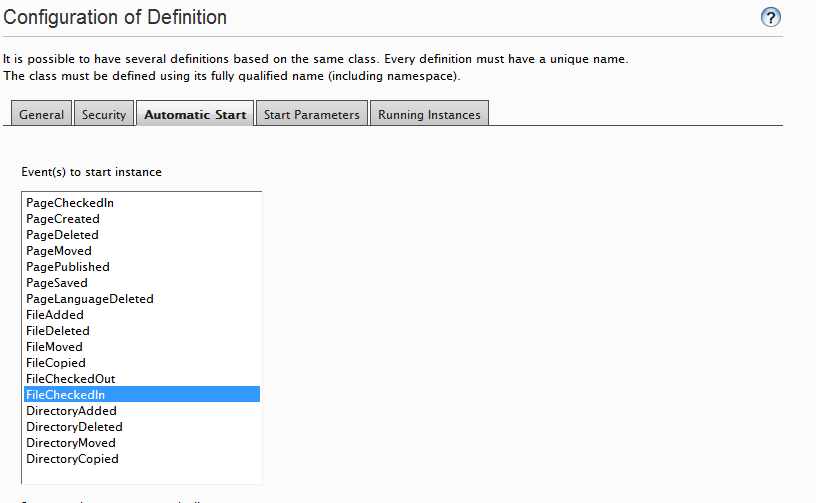Image resolution: width=816 pixels, height=503 pixels.
Task: Select PageDeleted from event list
Action: pos(62,235)
